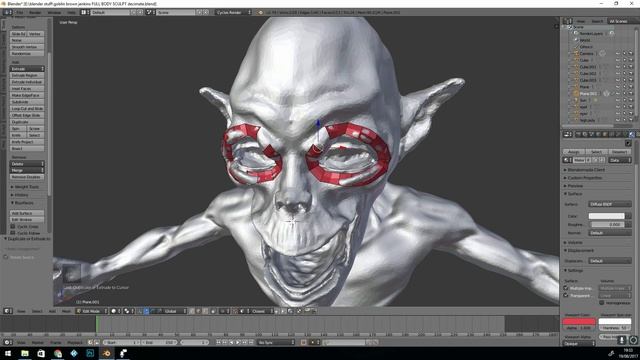This screenshot has width=640, height=360.
Task: Open the Windows Start menu
Action: tap(8, 353)
